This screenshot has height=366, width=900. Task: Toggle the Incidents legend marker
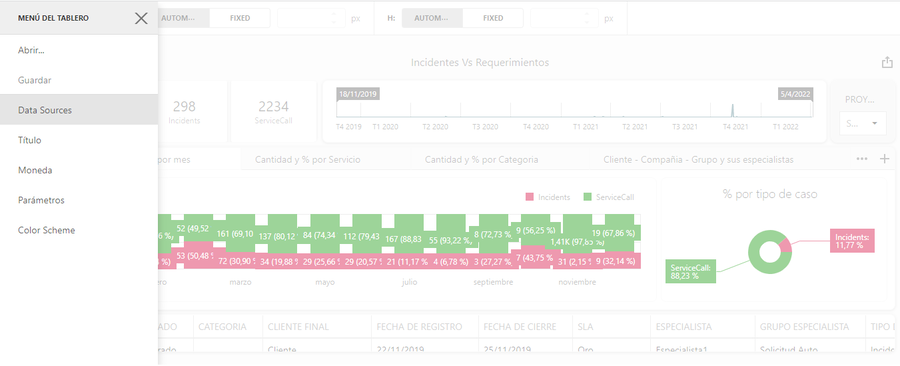coord(529,197)
